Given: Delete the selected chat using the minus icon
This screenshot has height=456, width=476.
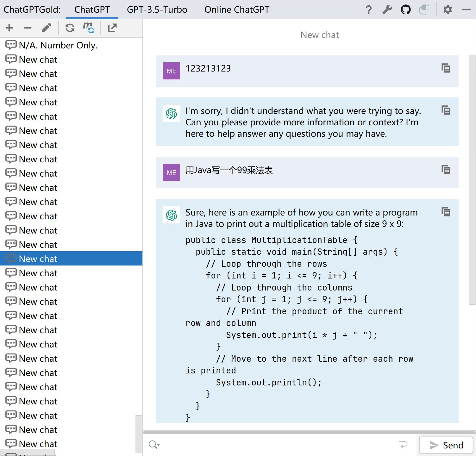Looking at the screenshot, I should click(28, 28).
